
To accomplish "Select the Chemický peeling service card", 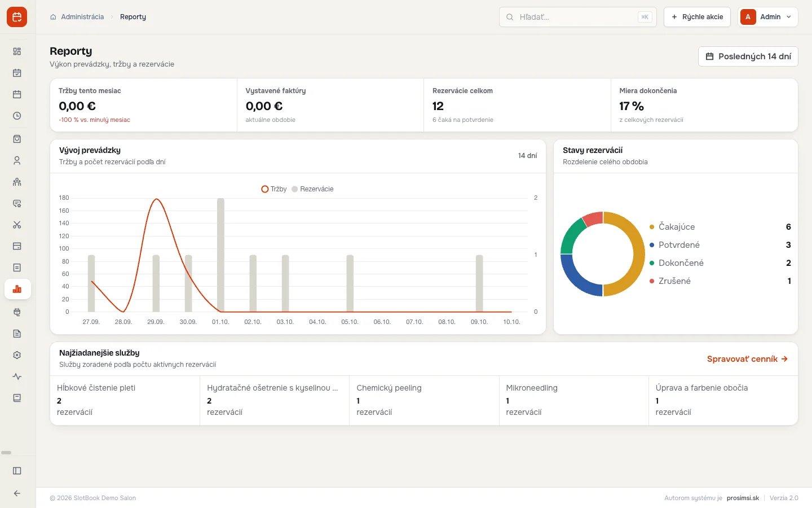I will pyautogui.click(x=424, y=400).
